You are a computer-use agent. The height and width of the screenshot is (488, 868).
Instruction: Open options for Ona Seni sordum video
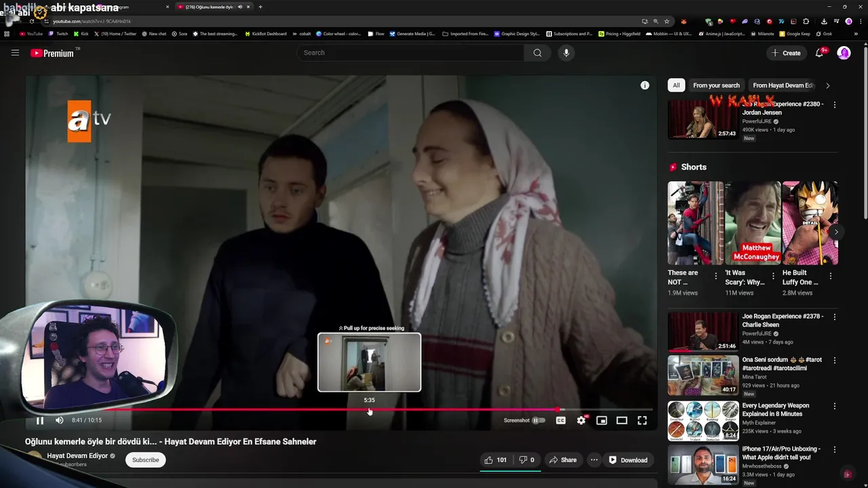pos(835,360)
